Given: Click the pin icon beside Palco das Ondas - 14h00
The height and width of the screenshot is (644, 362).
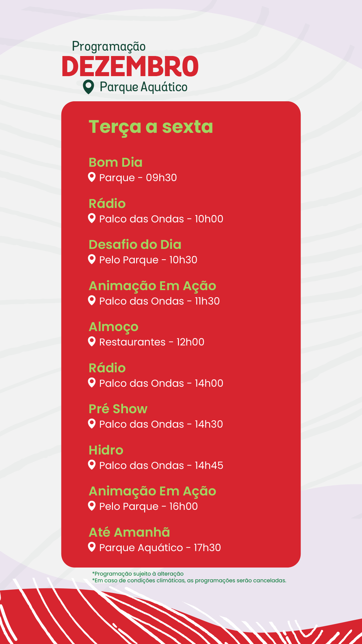Looking at the screenshot, I should 92,382.
